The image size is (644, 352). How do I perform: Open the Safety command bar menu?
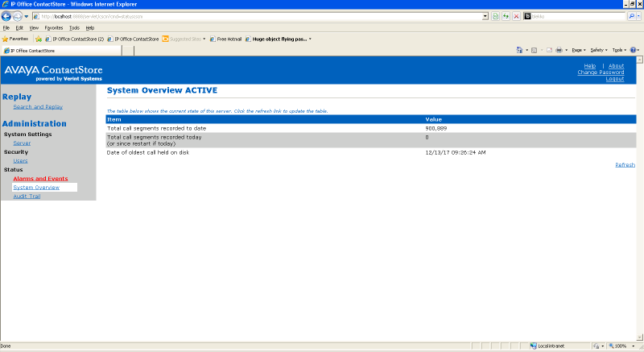(599, 50)
